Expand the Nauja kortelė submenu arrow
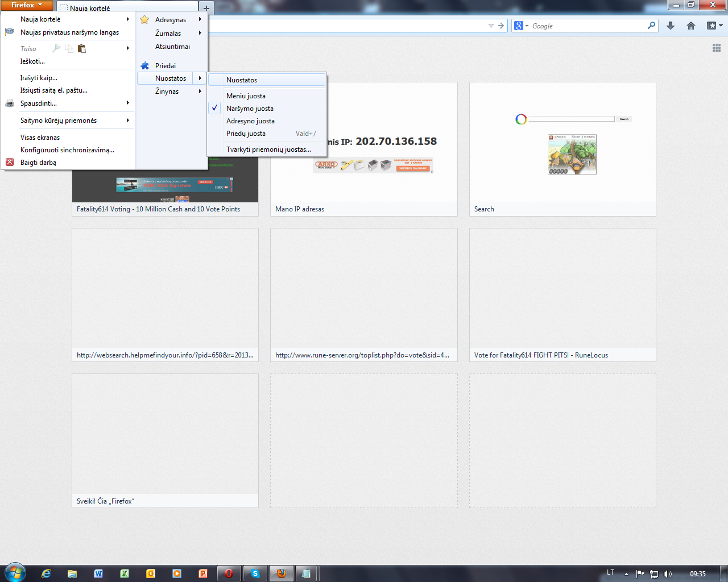The height and width of the screenshot is (582, 728). [128, 19]
